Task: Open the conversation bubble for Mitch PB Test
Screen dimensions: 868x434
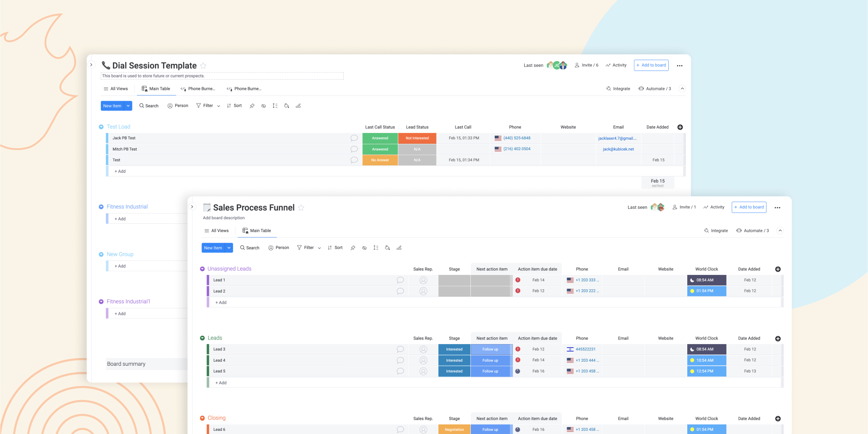Action: (x=354, y=149)
